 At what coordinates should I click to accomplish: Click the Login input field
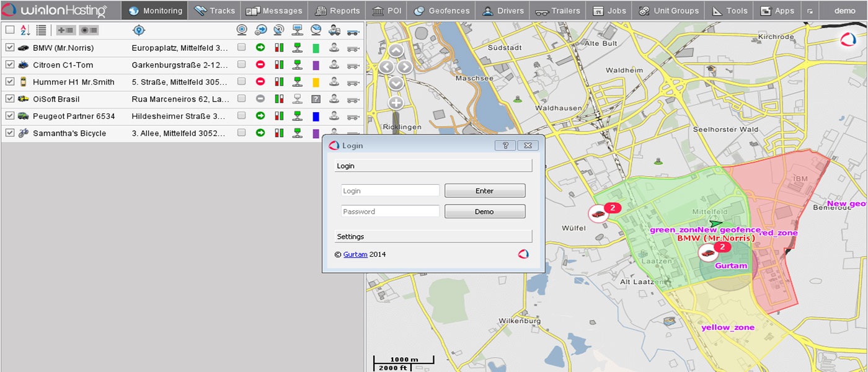point(390,191)
